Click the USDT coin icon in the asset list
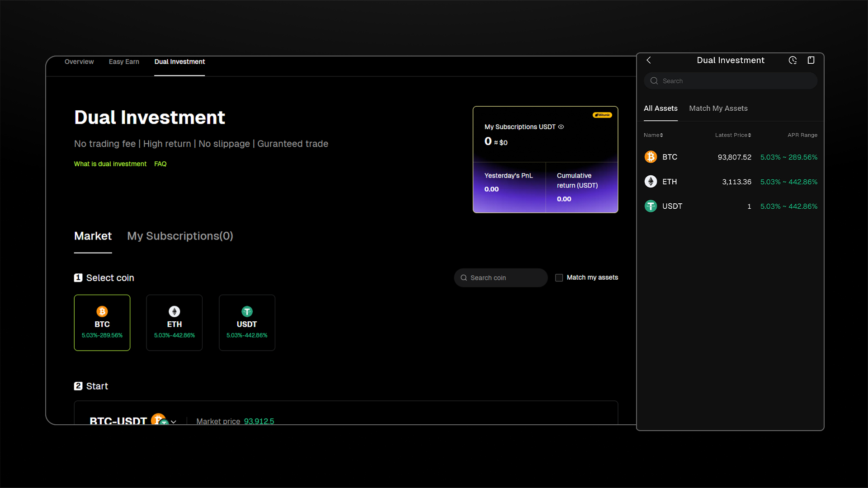 [651, 206]
